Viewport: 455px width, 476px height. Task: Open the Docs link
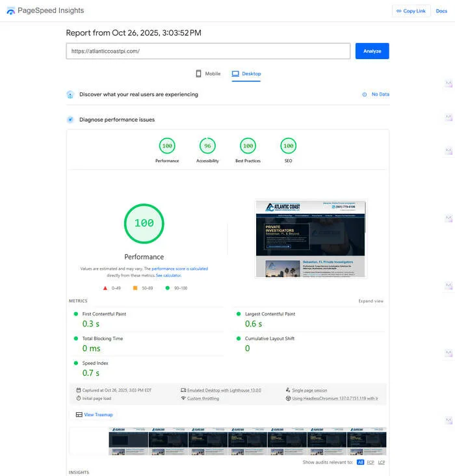tap(441, 11)
